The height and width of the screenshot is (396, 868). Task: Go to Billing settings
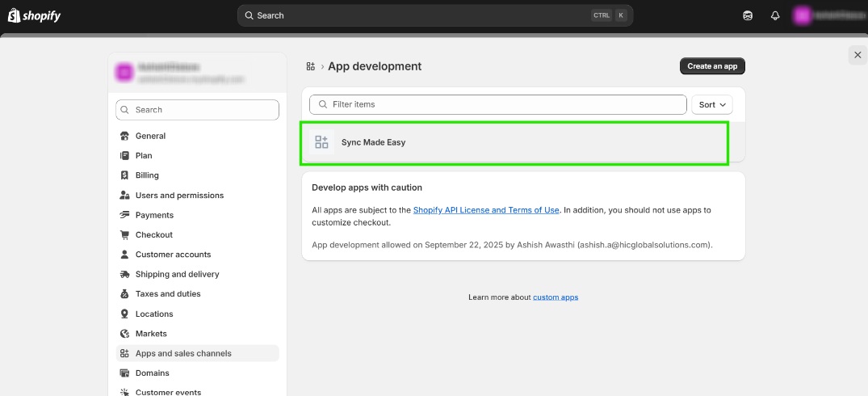(x=147, y=175)
